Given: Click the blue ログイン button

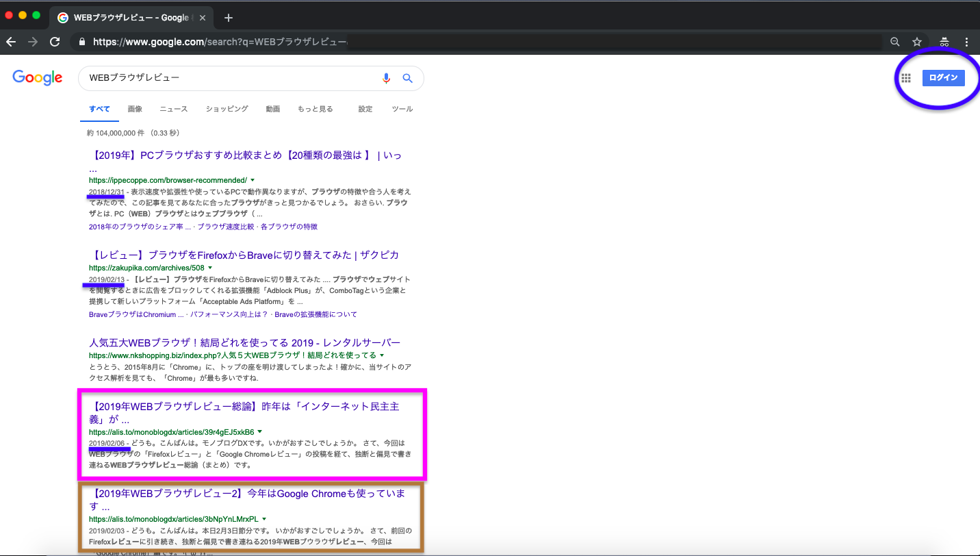Looking at the screenshot, I should pos(943,78).
